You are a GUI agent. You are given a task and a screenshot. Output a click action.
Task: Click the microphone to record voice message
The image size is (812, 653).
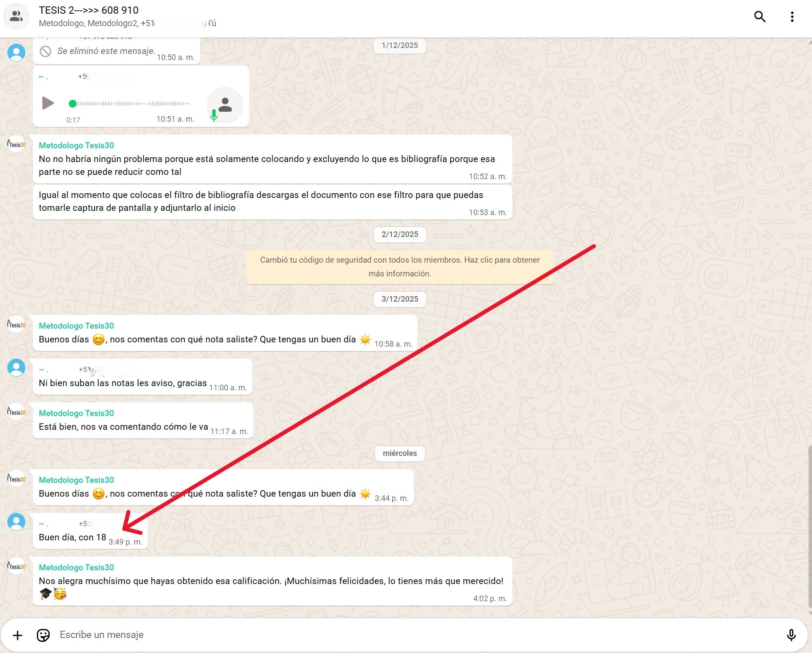(x=791, y=635)
